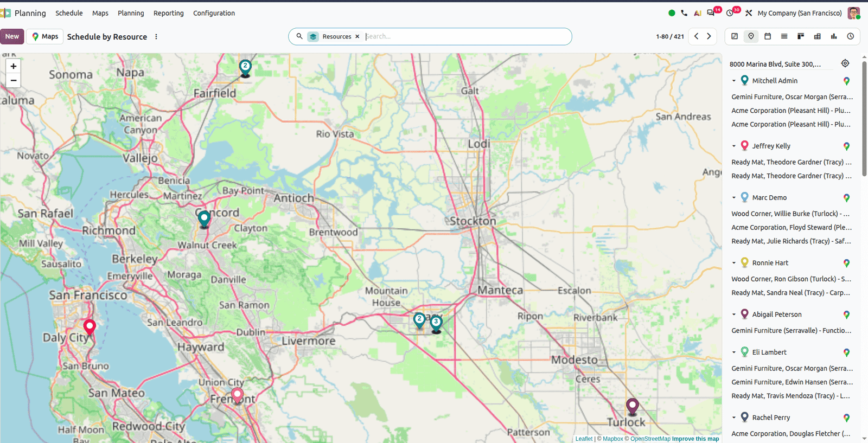Open Google Maps route for Eli Lambert
This screenshot has height=443, width=868.
coord(846,352)
